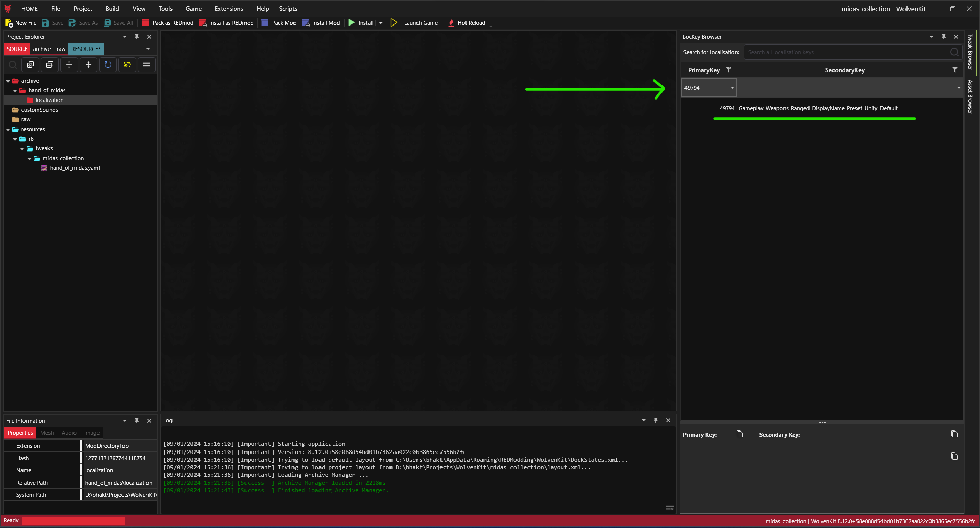Open the Extensions menu
The width and height of the screenshot is (980, 528).
(x=229, y=9)
